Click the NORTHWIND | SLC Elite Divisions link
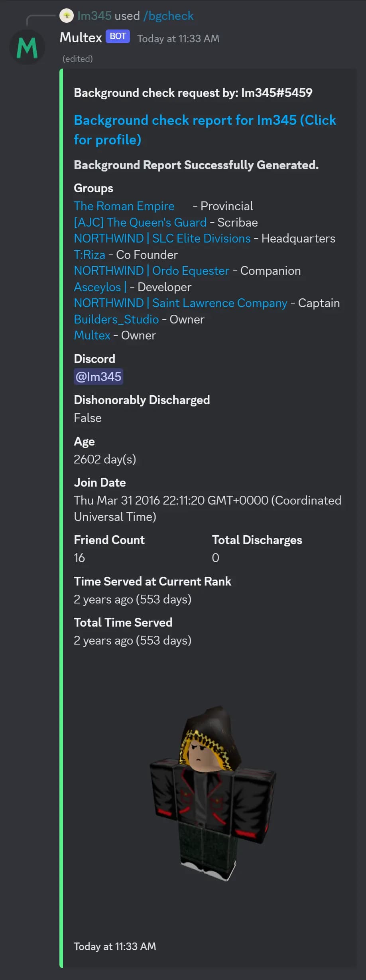The height and width of the screenshot is (980, 366). point(163,238)
